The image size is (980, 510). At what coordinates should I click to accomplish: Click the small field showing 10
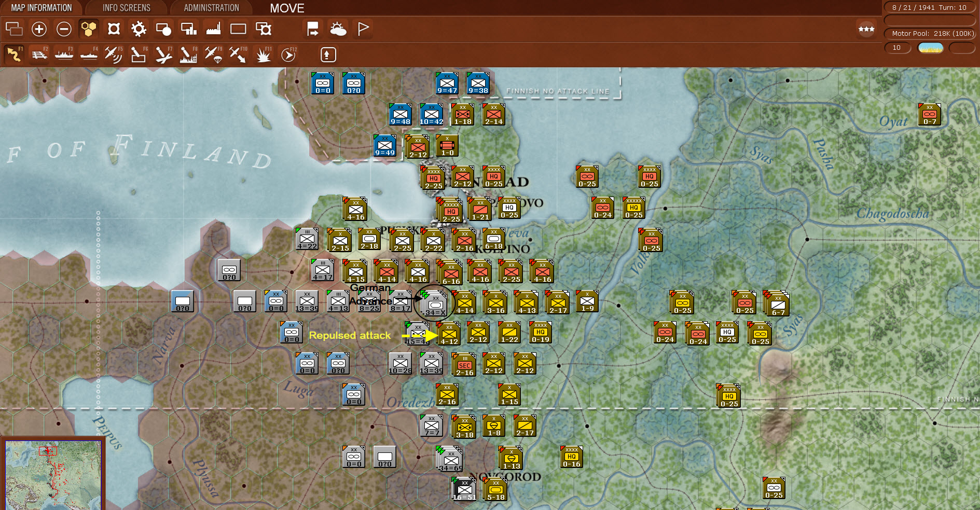point(898,48)
